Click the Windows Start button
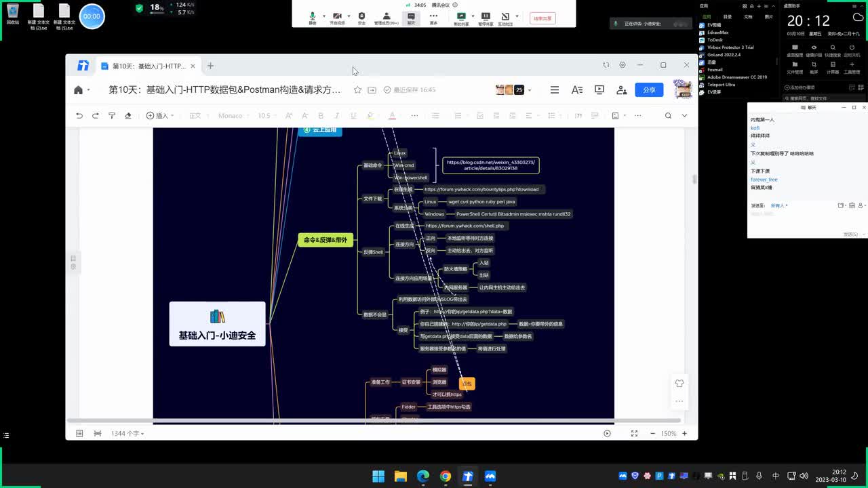This screenshot has width=868, height=488. coord(378,476)
